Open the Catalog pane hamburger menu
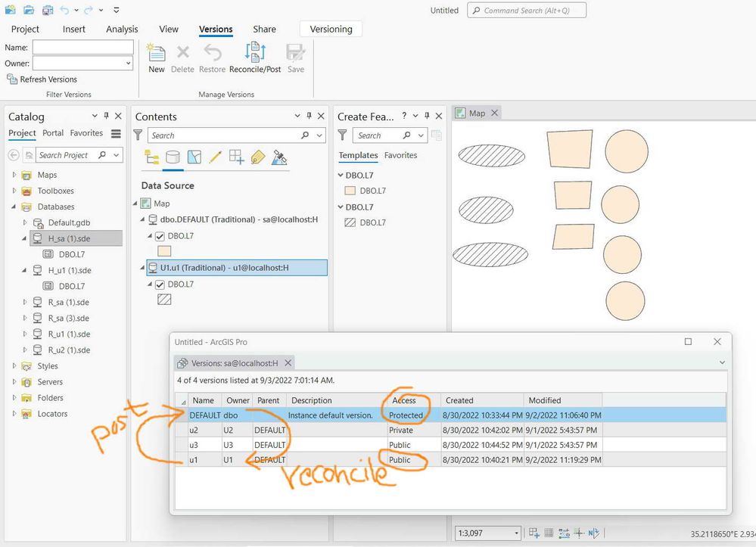Screen dimensions: 756x547 click(117, 133)
